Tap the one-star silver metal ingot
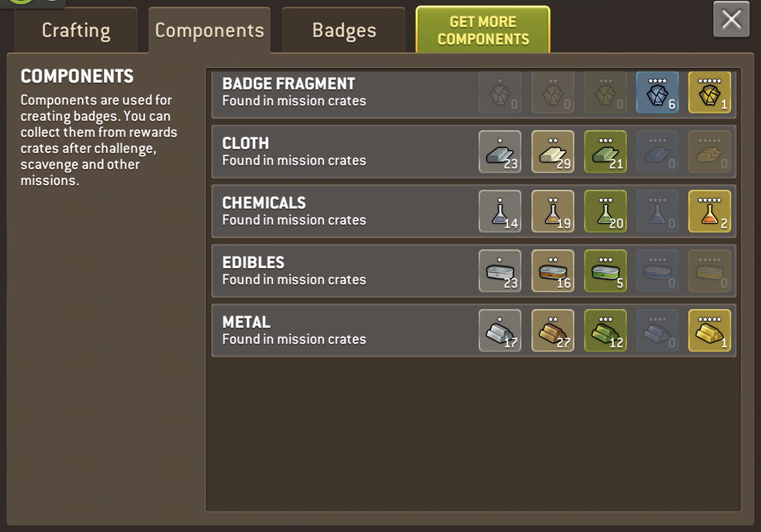This screenshot has width=761, height=532. point(500,331)
